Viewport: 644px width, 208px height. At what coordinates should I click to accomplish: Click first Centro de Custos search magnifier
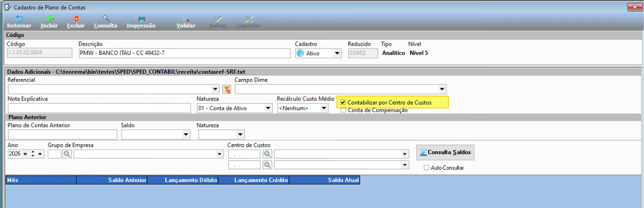coord(267,154)
